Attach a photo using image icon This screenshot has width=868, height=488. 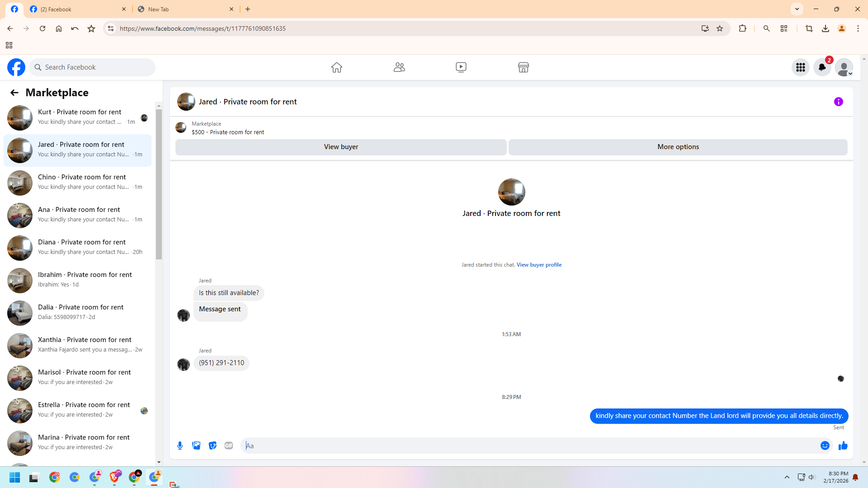click(196, 446)
